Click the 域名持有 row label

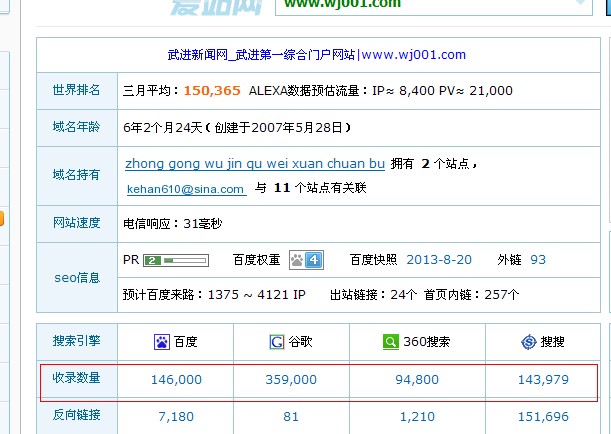tap(76, 175)
